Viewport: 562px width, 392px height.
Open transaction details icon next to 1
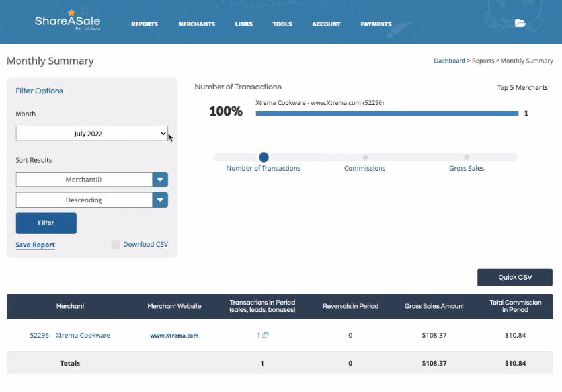[266, 335]
